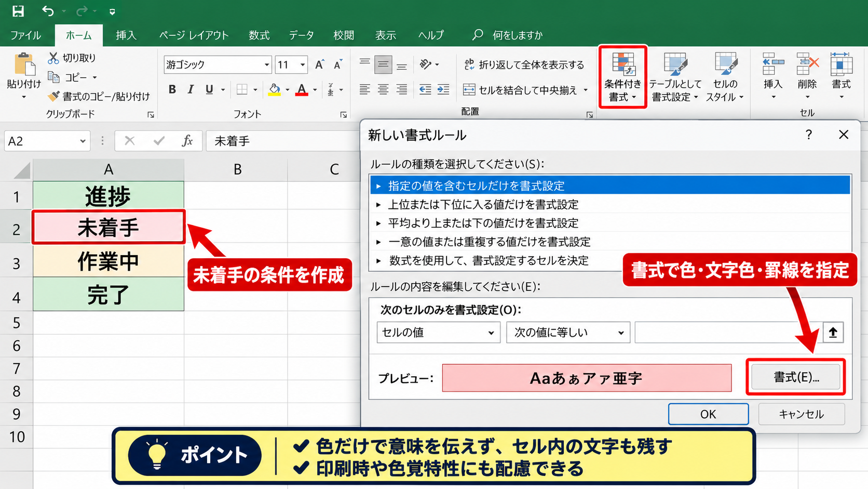Switch to the データ tab

(x=302, y=35)
